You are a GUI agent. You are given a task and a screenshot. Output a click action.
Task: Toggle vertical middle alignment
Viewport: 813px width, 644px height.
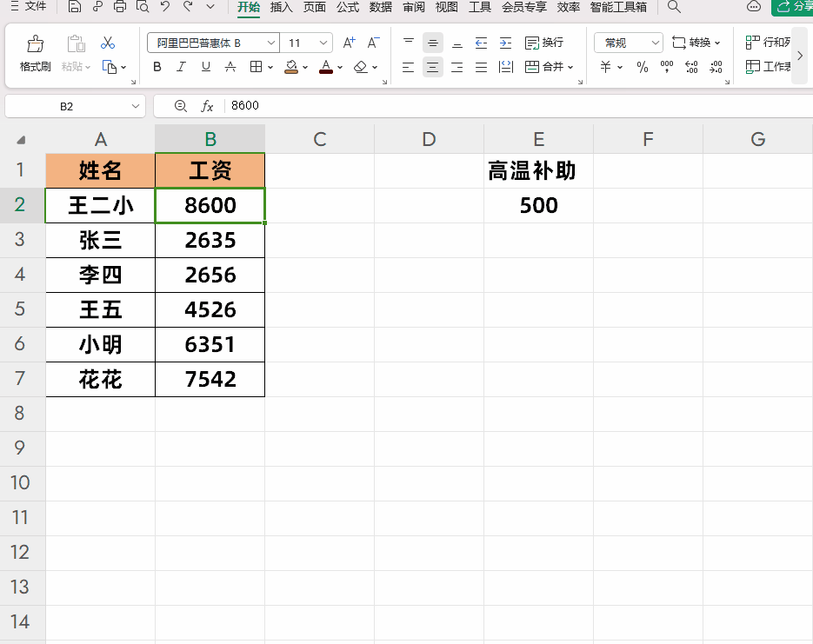click(x=433, y=43)
